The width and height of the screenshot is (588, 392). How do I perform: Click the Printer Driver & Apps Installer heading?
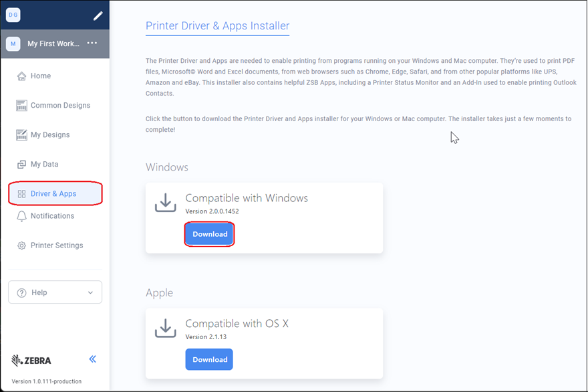tap(217, 26)
